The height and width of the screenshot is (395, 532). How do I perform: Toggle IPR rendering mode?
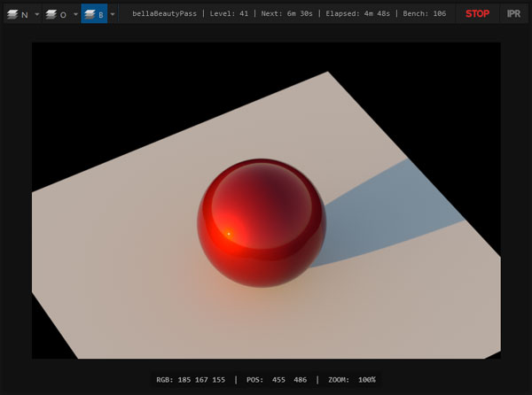pos(513,13)
